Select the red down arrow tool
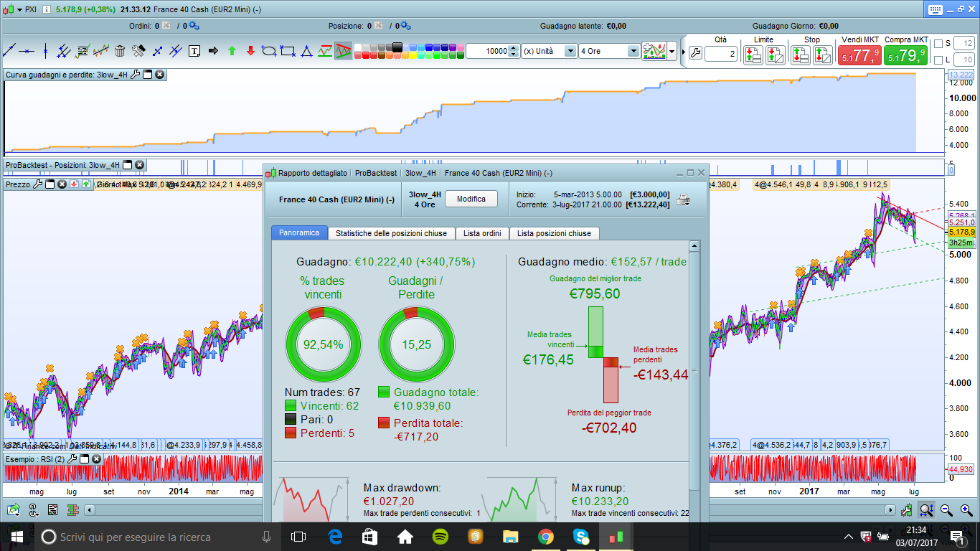The width and height of the screenshot is (980, 551). pyautogui.click(x=250, y=51)
